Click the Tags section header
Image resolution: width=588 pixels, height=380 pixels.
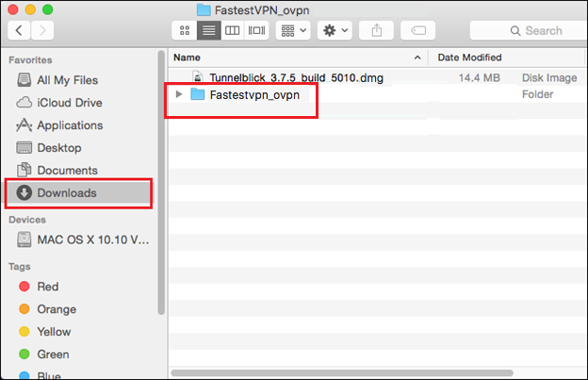click(x=19, y=266)
